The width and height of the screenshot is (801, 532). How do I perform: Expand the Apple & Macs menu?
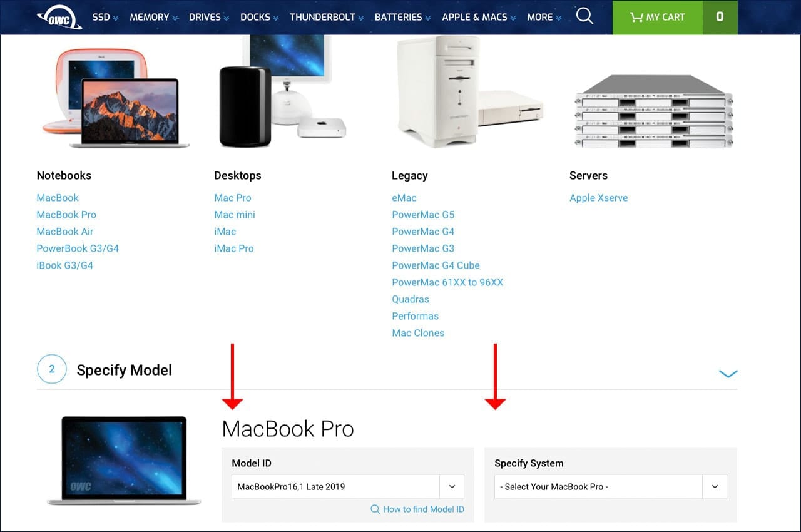(x=479, y=17)
